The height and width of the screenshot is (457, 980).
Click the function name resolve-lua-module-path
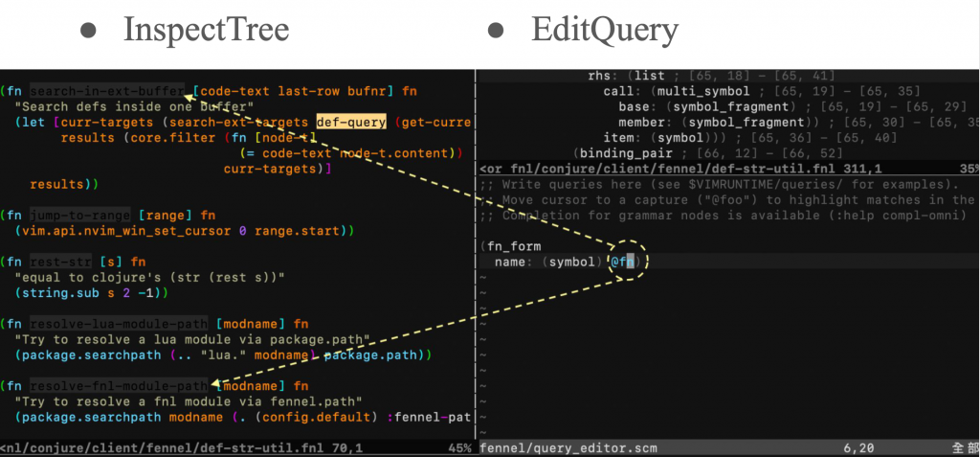click(119, 324)
